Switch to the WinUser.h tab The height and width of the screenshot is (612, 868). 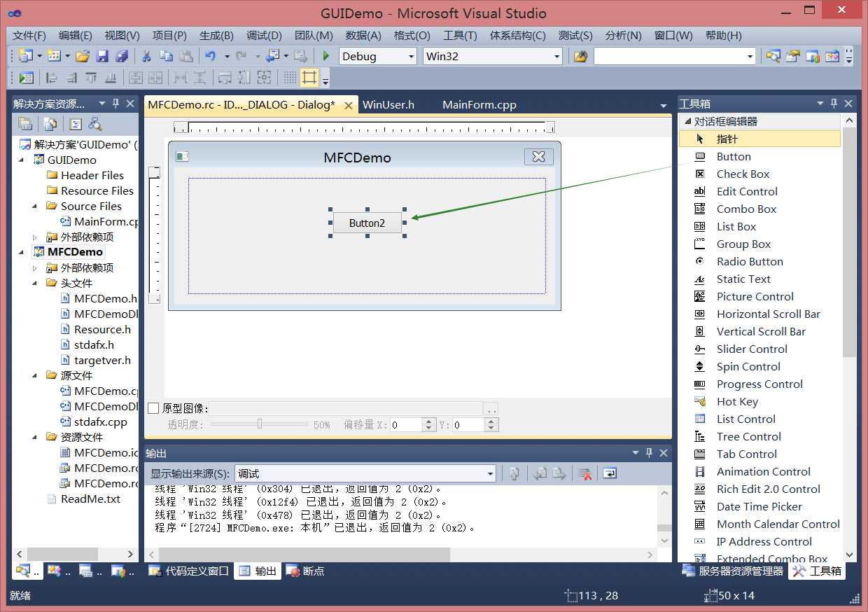click(388, 105)
